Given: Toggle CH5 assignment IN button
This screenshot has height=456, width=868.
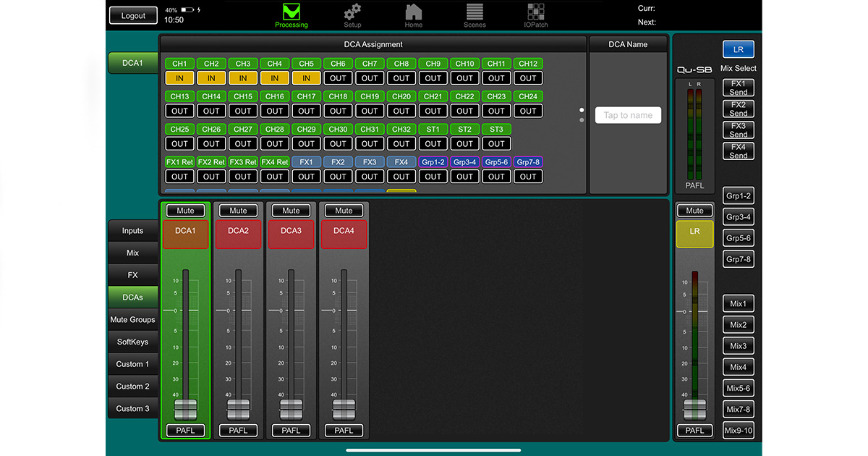Looking at the screenshot, I should (307, 78).
